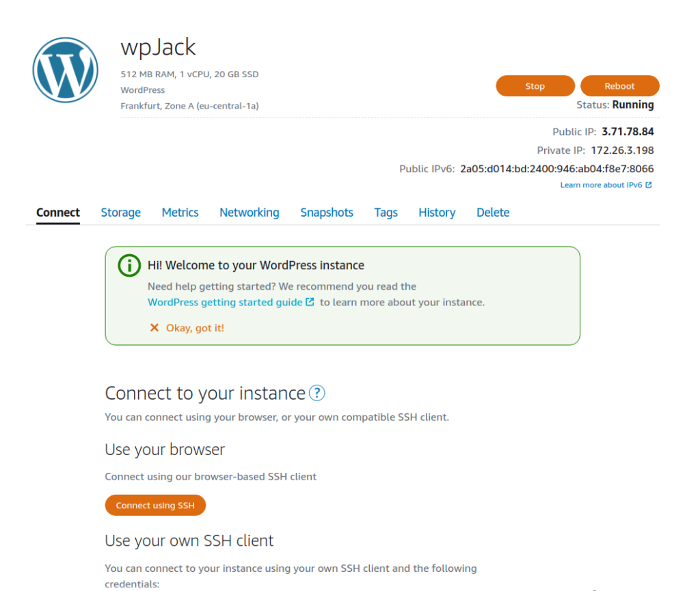Image resolution: width=700 pixels, height=591 pixels.
Task: Open the Metrics tab
Action: point(180,212)
